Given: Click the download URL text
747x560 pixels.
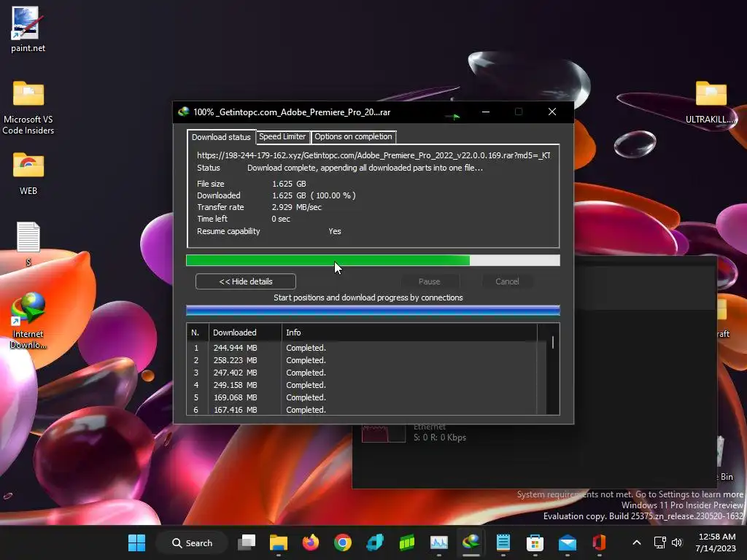Looking at the screenshot, I should 373,155.
